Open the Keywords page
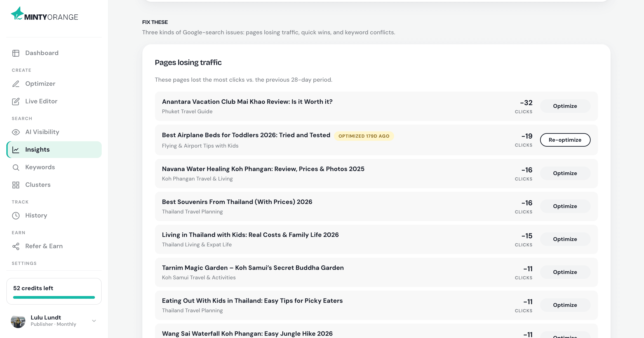The image size is (644, 338). point(54,167)
